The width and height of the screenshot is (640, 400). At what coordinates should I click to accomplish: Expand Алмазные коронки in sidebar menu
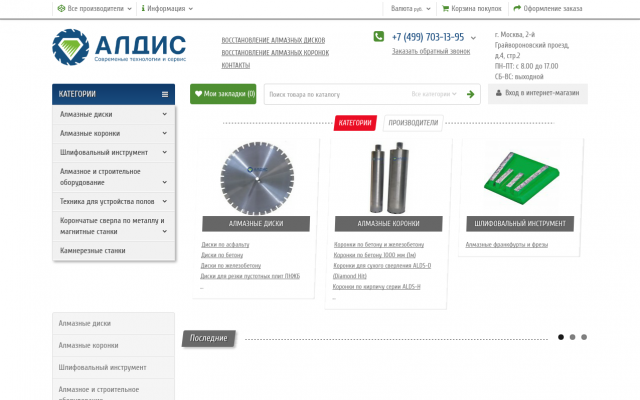pyautogui.click(x=164, y=133)
